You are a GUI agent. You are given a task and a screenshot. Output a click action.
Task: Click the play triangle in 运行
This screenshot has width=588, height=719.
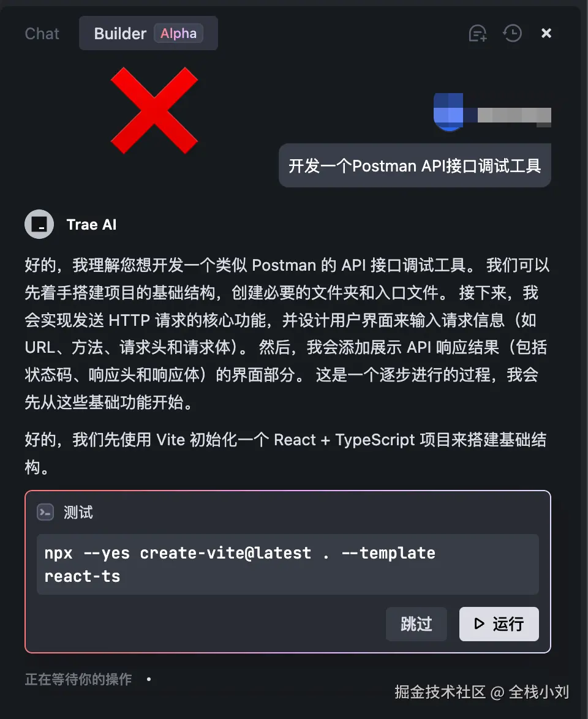(479, 624)
